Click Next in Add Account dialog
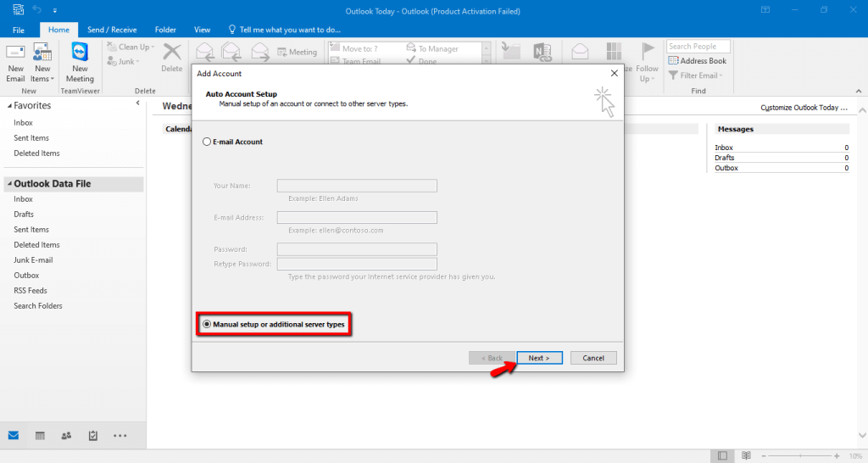The width and height of the screenshot is (868, 463). click(539, 358)
